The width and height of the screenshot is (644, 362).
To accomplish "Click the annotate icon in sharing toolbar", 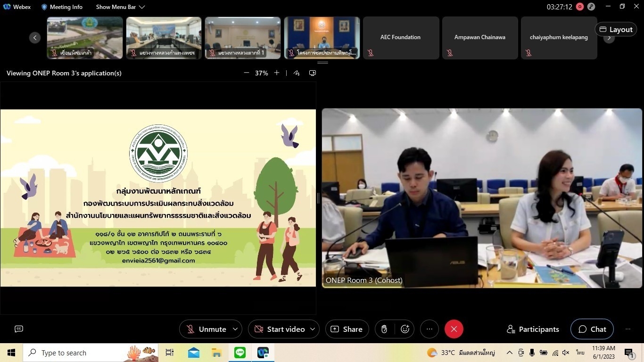I will [297, 73].
